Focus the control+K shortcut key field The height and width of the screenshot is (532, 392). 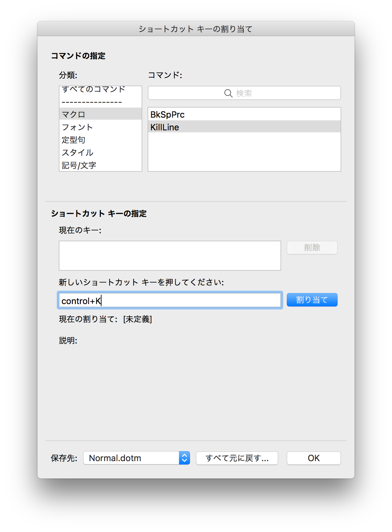170,300
